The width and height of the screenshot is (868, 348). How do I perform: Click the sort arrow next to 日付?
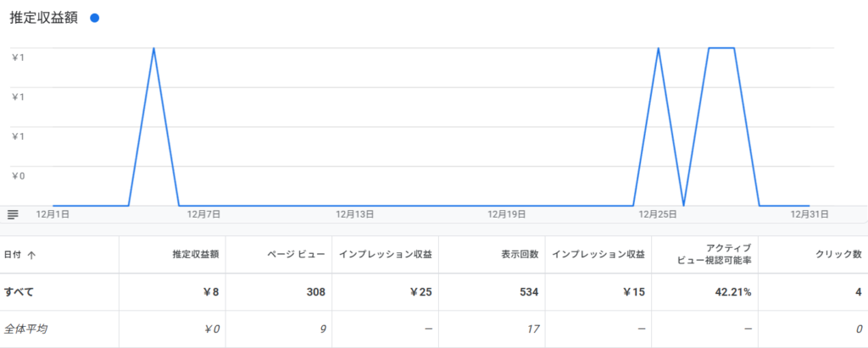pyautogui.click(x=32, y=254)
